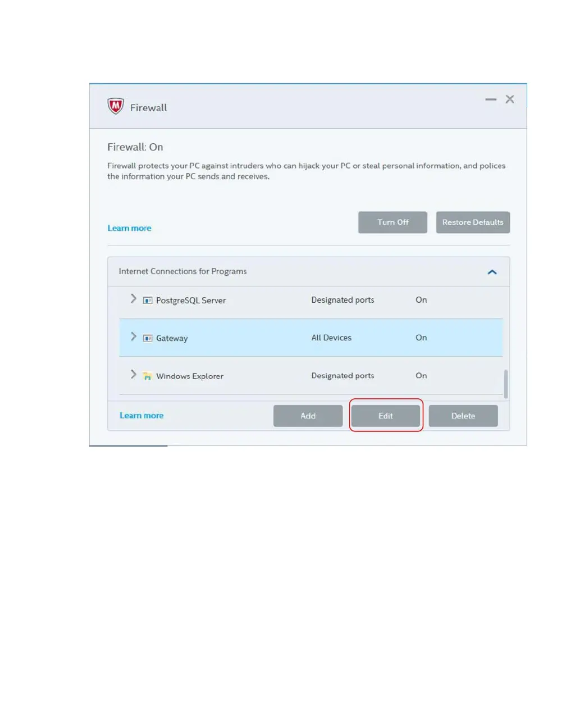Click the PostgreSQL Server program icon
The height and width of the screenshot is (728, 566).
click(148, 301)
